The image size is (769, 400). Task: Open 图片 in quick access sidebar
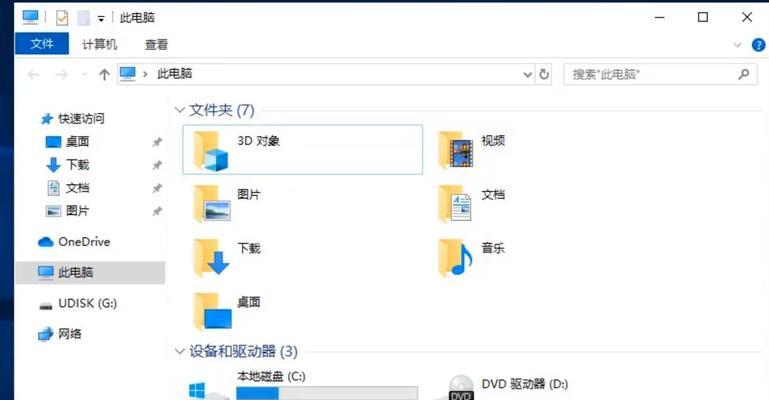[x=77, y=211]
